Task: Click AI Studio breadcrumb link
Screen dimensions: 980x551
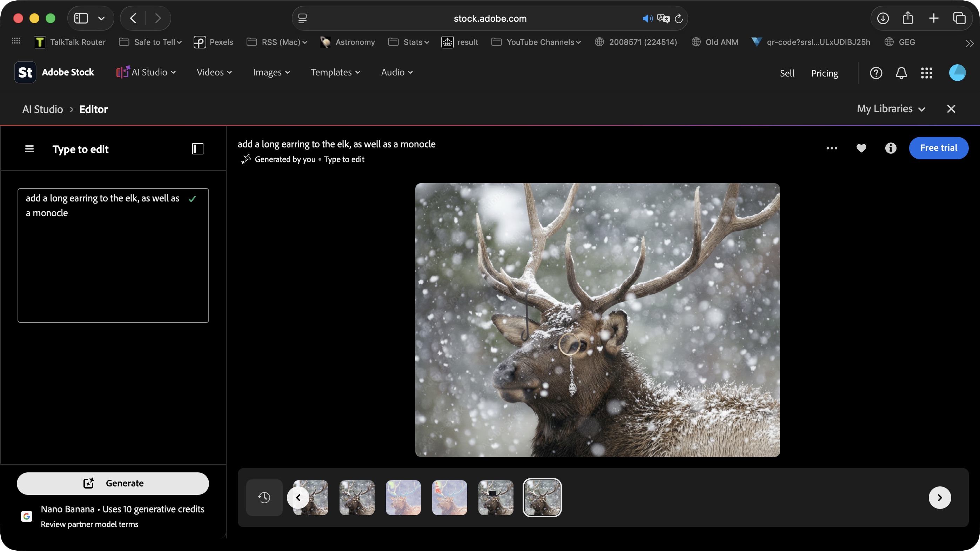Action: [x=42, y=109]
